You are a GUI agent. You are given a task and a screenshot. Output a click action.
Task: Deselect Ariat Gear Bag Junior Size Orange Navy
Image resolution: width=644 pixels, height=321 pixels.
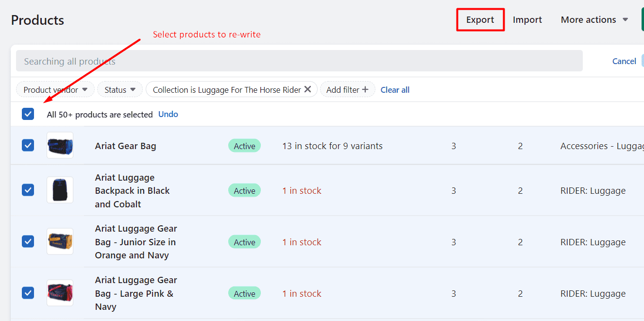(28, 241)
